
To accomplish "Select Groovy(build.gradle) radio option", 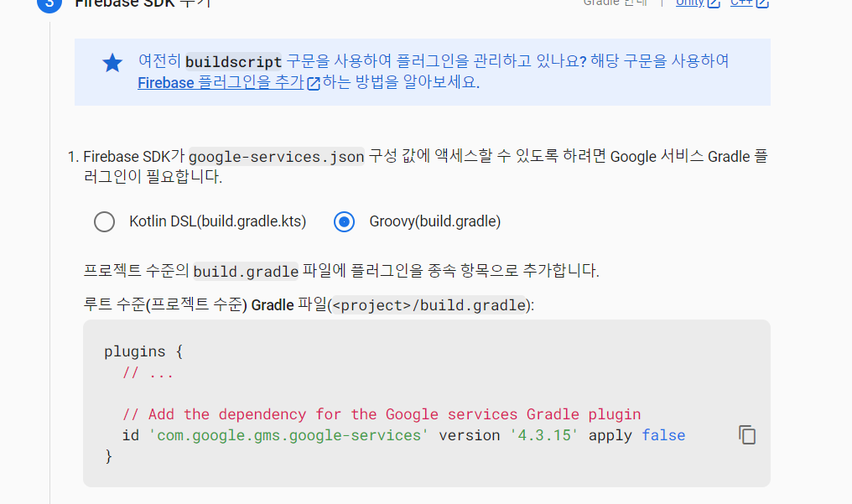I will coord(344,221).
